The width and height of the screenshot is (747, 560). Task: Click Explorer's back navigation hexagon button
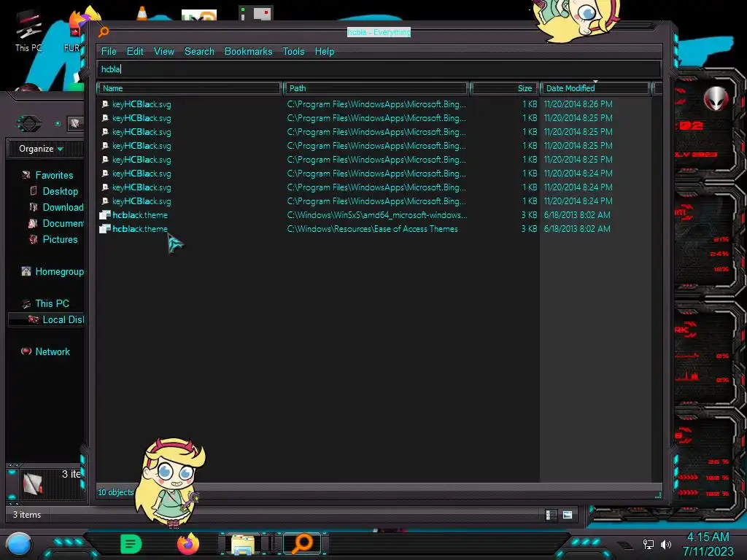tap(29, 124)
